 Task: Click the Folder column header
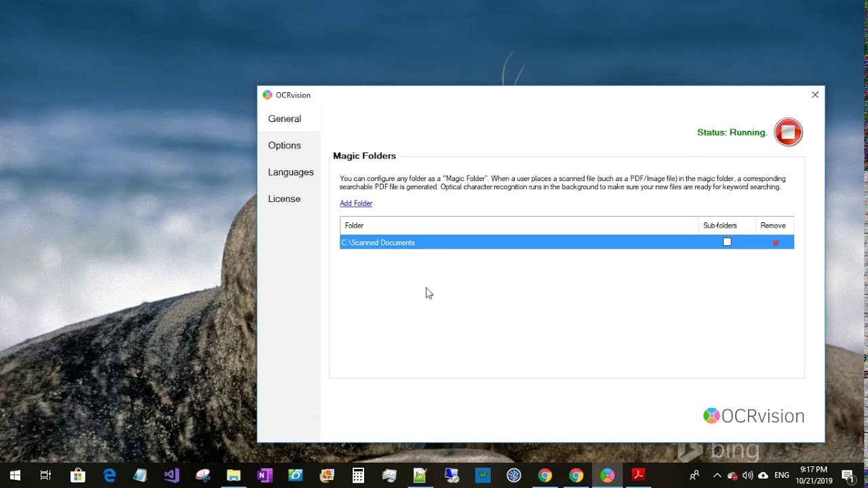click(x=519, y=226)
